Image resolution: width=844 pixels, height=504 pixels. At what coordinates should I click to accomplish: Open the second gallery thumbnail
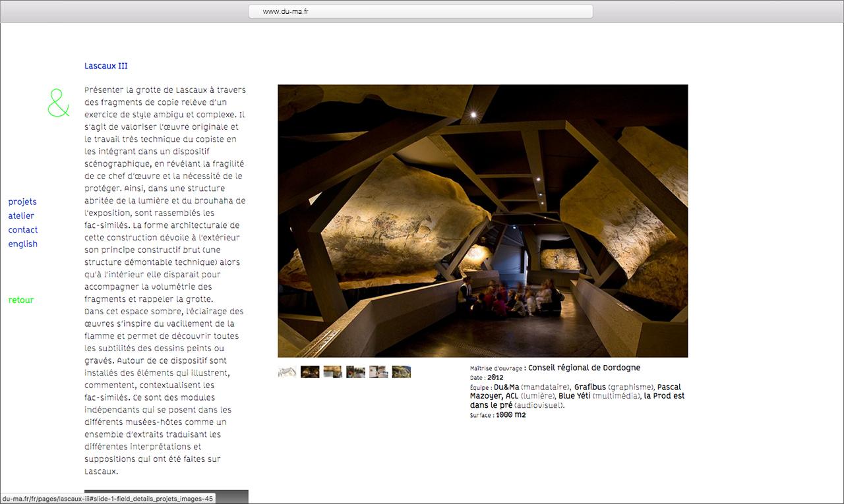[x=310, y=372]
